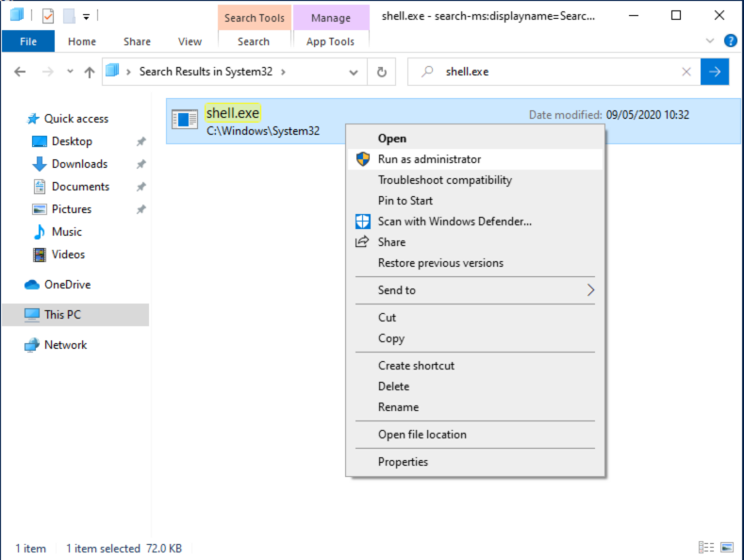The image size is (744, 560).
Task: Open the recent locations dropdown arrow
Action: pyautogui.click(x=70, y=72)
